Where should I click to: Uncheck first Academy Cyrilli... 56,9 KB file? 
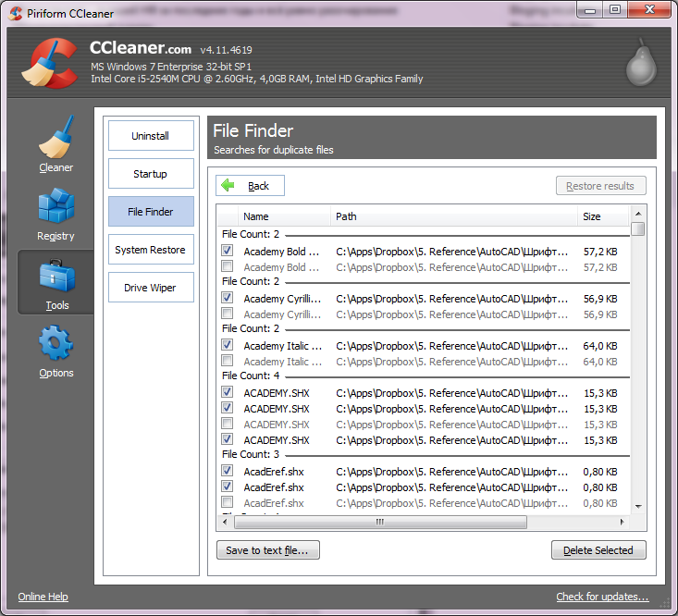(227, 298)
